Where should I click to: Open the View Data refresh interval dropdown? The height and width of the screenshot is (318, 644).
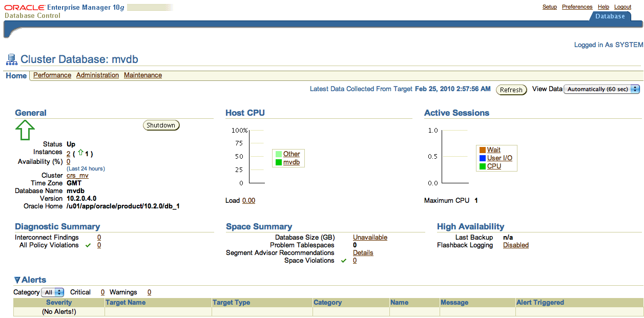tap(601, 89)
